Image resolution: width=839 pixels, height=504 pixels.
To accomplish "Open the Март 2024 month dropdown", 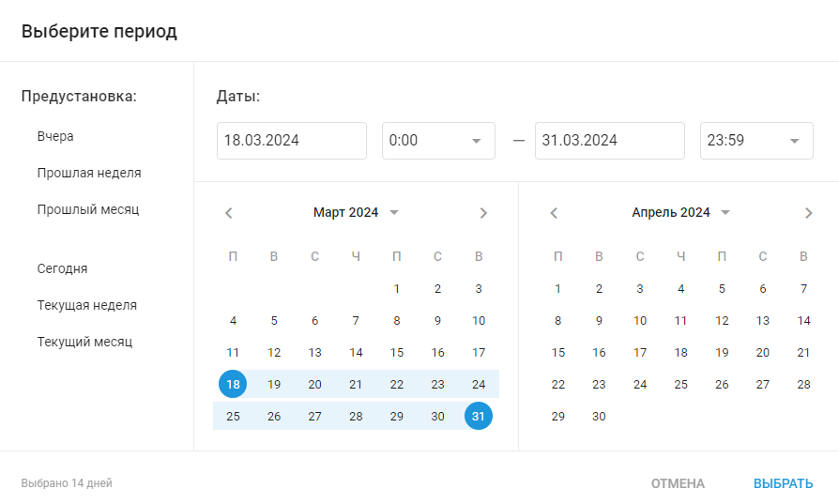I will coord(356,212).
